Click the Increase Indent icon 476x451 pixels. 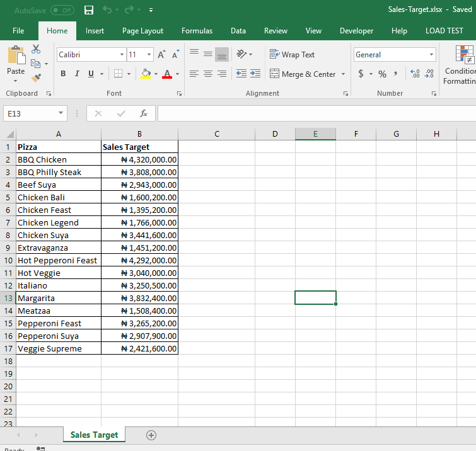[x=255, y=74]
